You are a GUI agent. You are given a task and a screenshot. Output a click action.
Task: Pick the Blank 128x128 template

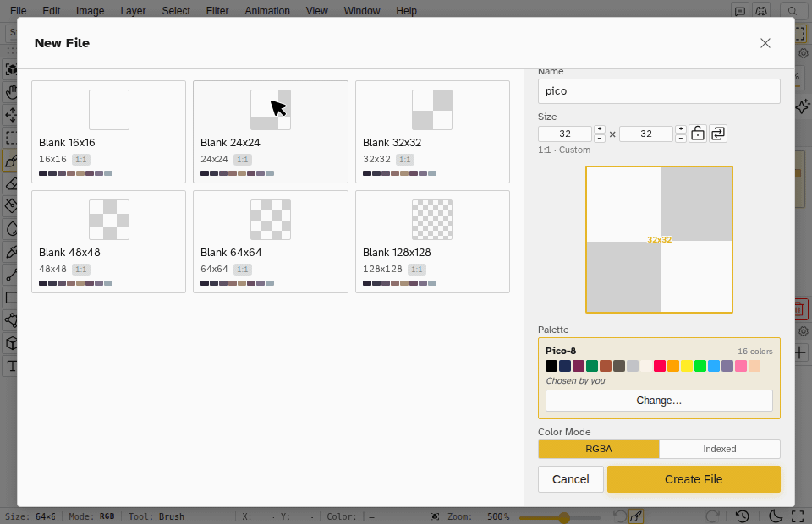[x=432, y=242]
